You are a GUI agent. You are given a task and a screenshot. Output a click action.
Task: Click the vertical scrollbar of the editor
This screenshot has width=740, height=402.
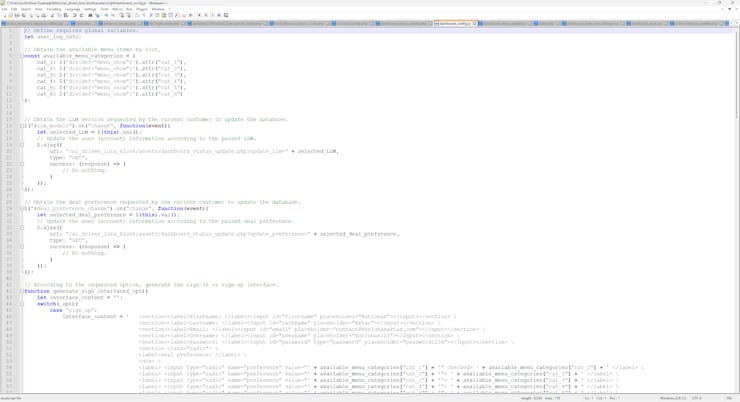(737, 73)
